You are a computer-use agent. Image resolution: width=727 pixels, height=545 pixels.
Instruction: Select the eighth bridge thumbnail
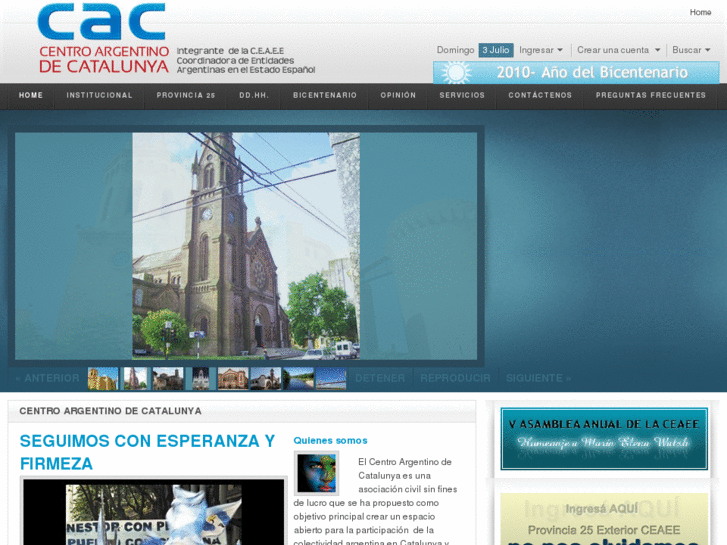331,378
